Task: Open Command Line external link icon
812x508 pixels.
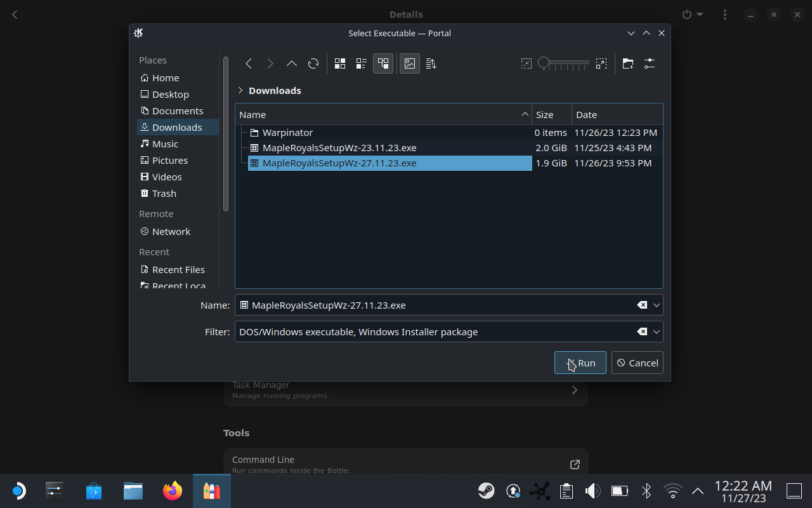Action: point(575,464)
